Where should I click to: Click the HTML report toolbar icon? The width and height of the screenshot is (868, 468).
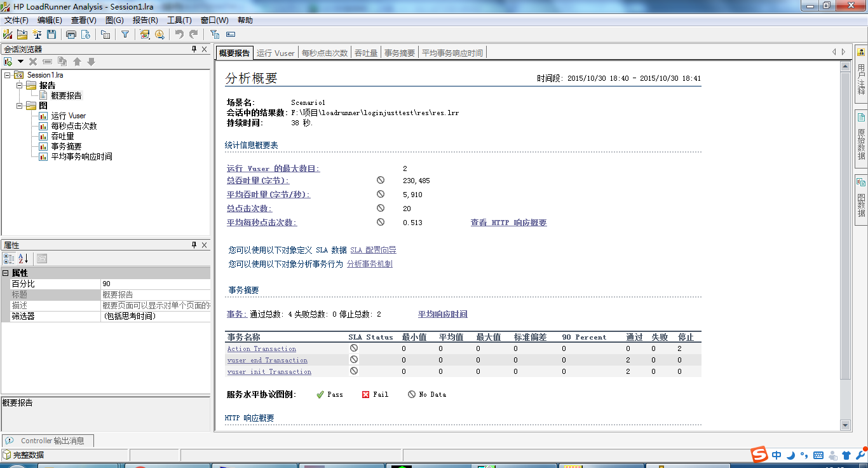[x=85, y=34]
